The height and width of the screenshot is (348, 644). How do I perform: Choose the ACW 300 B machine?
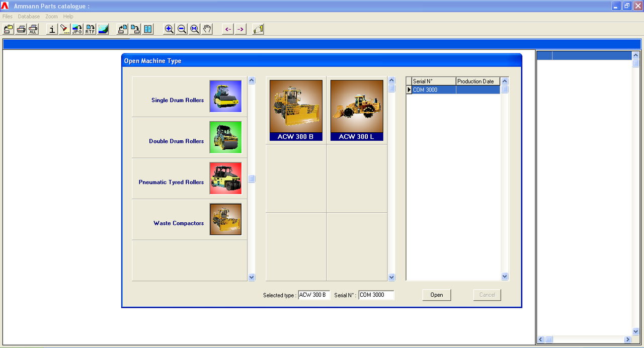click(296, 110)
